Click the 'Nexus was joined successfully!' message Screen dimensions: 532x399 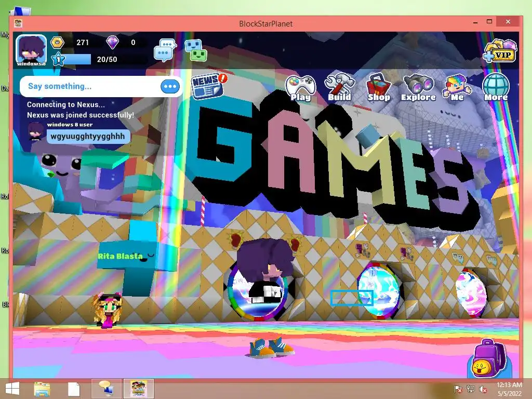[81, 115]
